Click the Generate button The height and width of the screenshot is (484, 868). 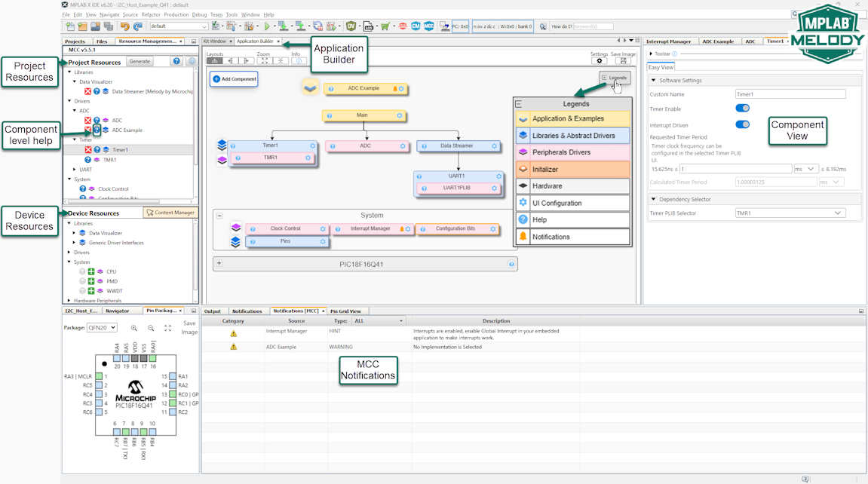point(140,61)
